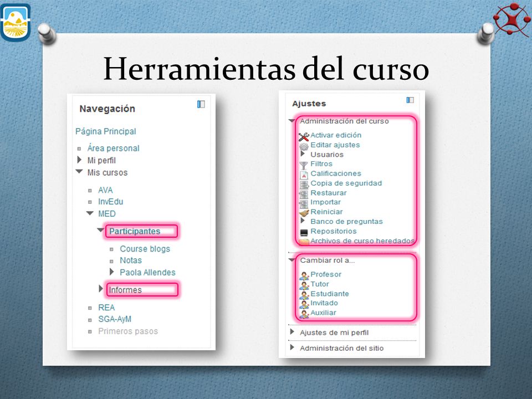Switch role to Invitado
This screenshot has width=532, height=399.
[x=324, y=303]
